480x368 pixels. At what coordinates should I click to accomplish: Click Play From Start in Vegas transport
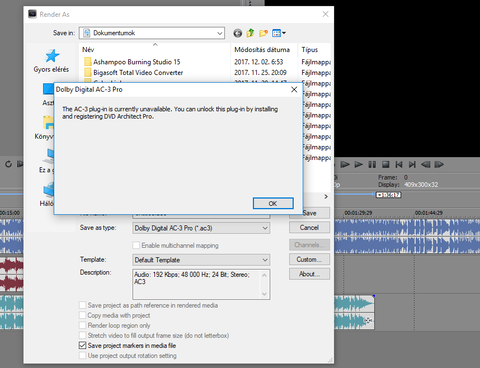(x=345, y=164)
